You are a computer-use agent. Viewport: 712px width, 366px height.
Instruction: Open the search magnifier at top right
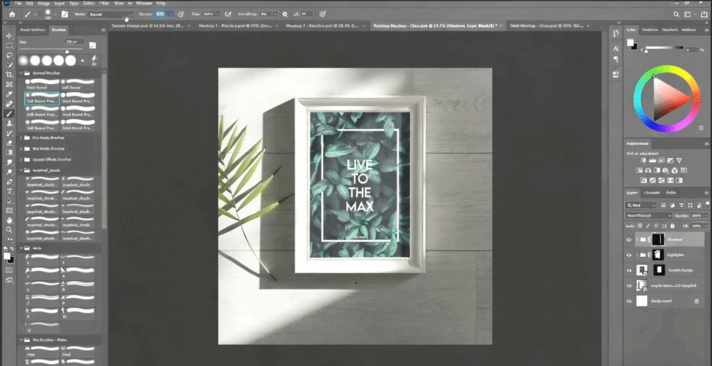pyautogui.click(x=677, y=15)
